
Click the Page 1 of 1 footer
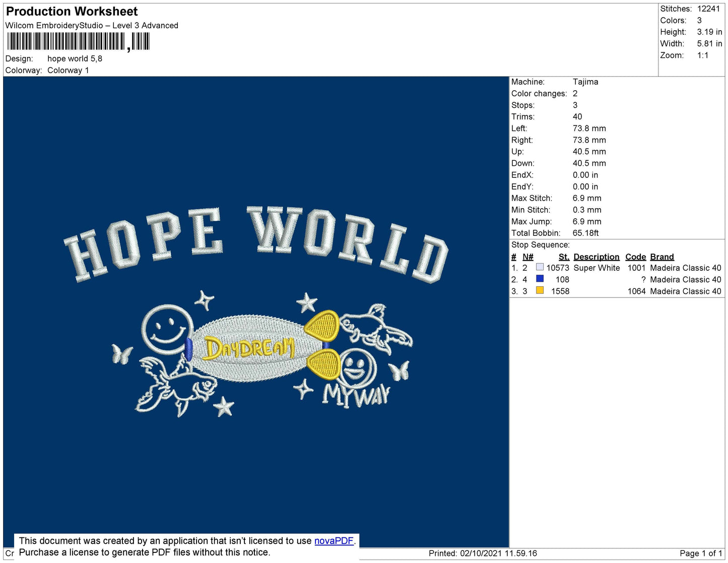coord(701,553)
